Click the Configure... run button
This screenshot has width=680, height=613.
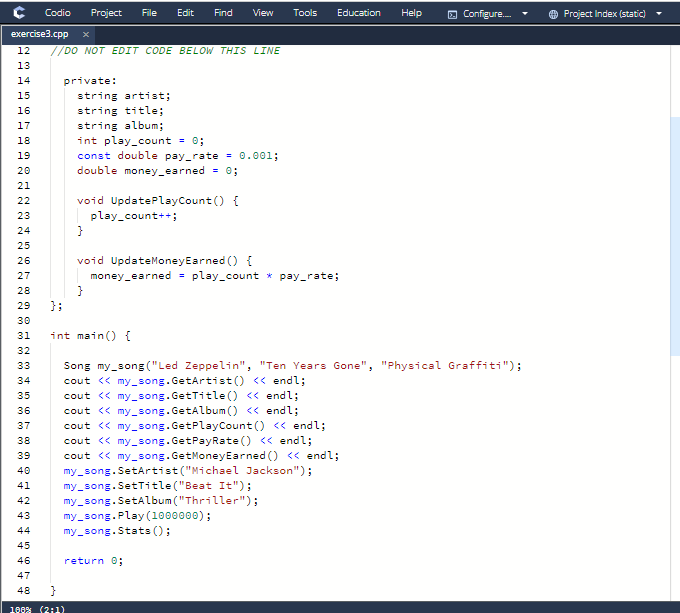click(487, 14)
